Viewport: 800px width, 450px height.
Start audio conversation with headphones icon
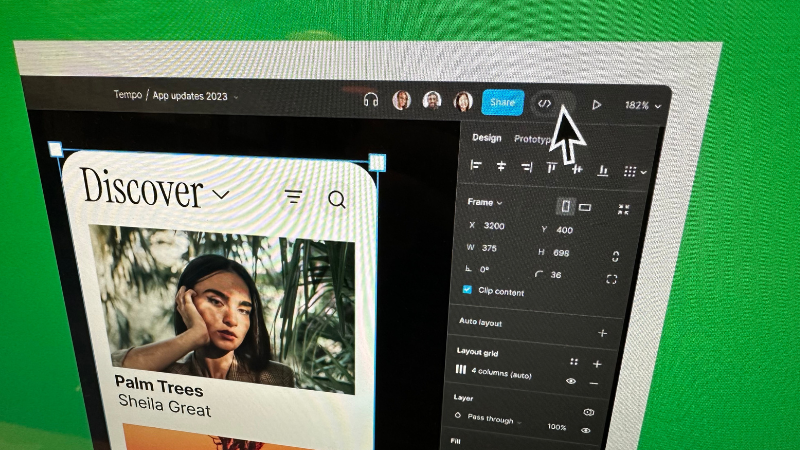(x=370, y=99)
